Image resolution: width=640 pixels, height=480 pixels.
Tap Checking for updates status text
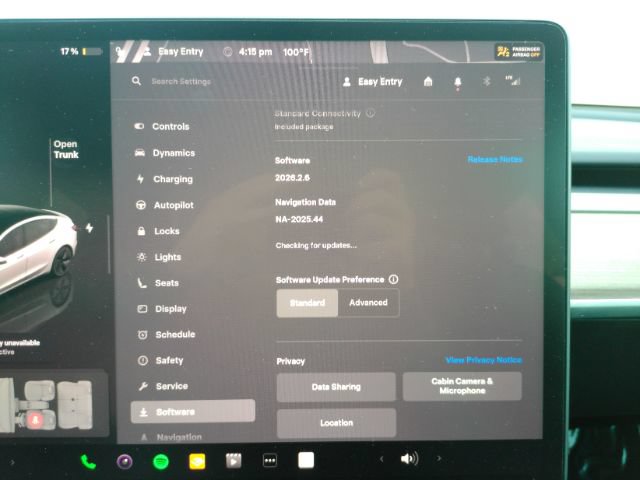tap(316, 245)
